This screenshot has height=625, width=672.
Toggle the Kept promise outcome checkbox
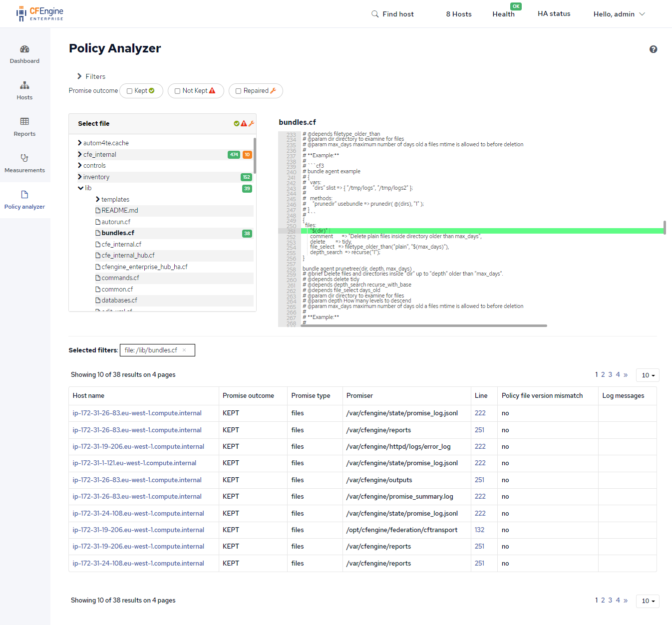pyautogui.click(x=130, y=91)
